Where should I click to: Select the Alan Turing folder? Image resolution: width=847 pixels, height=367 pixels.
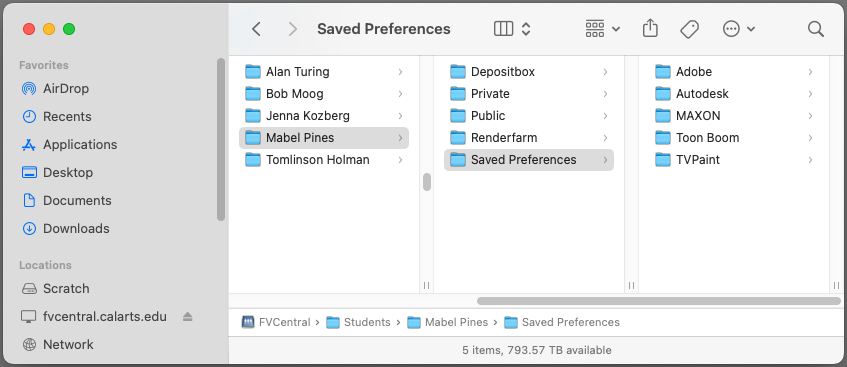tap(324, 72)
